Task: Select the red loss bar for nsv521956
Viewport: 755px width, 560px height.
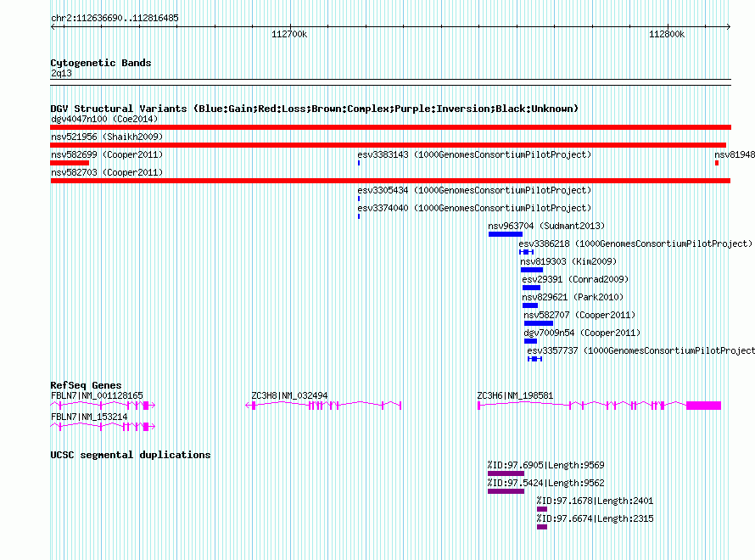Action: coord(388,145)
